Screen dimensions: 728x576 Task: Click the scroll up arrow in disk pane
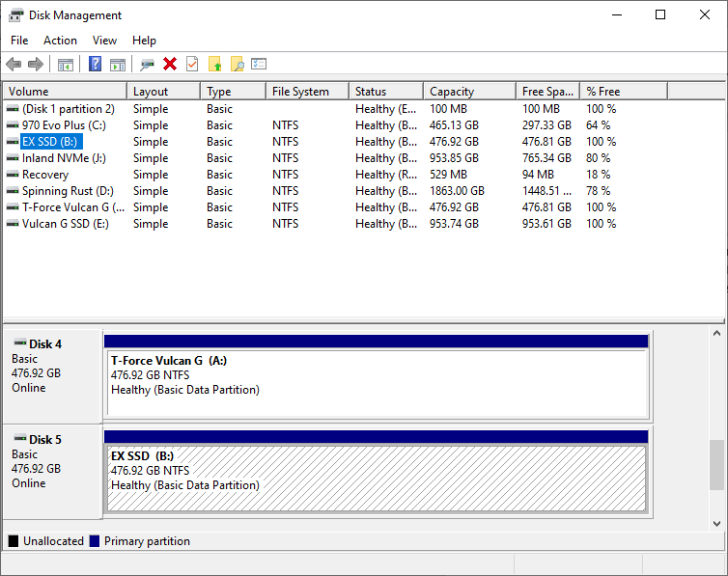point(716,333)
